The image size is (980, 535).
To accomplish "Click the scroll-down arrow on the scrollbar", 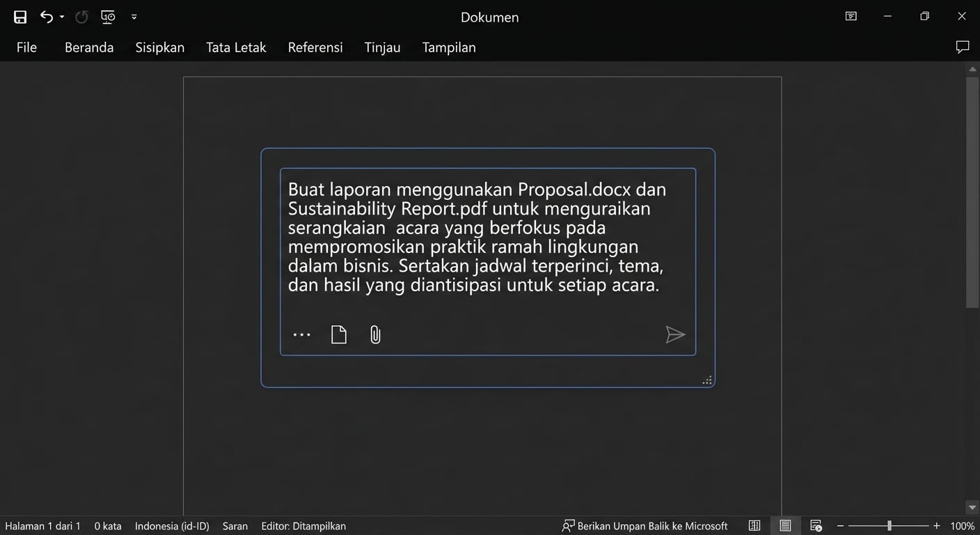I will (x=972, y=507).
